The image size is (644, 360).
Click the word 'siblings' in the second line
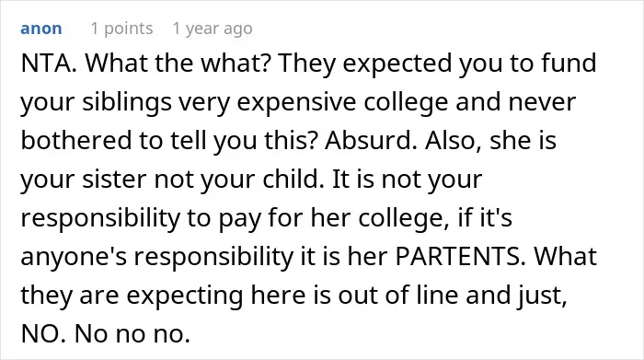point(127,102)
